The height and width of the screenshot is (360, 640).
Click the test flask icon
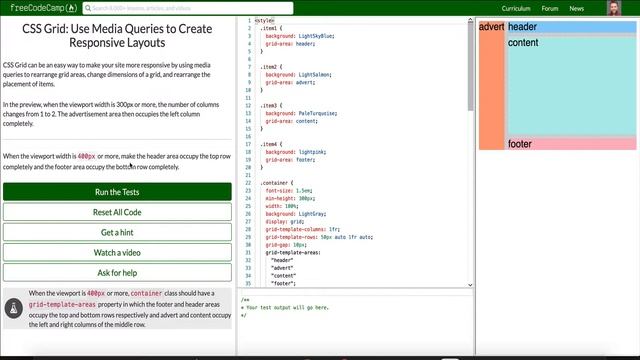(13, 309)
